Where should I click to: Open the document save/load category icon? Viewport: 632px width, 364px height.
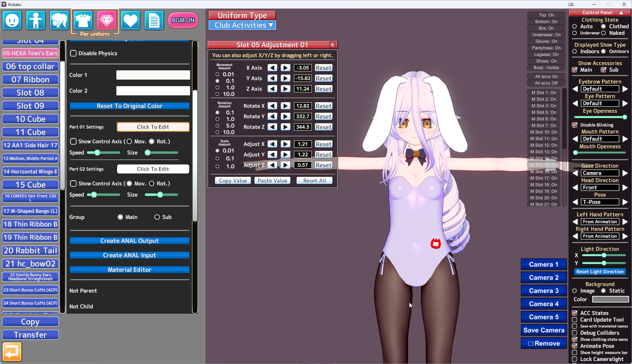pyautogui.click(x=154, y=20)
